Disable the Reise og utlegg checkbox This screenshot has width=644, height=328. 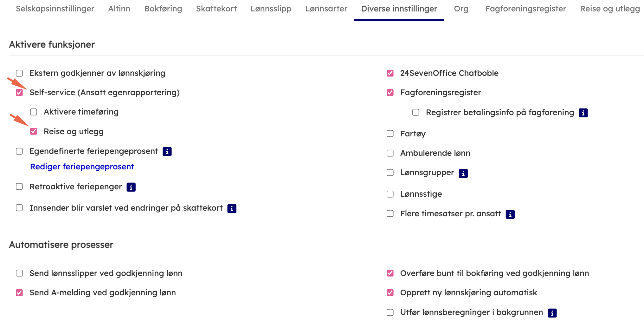click(34, 131)
